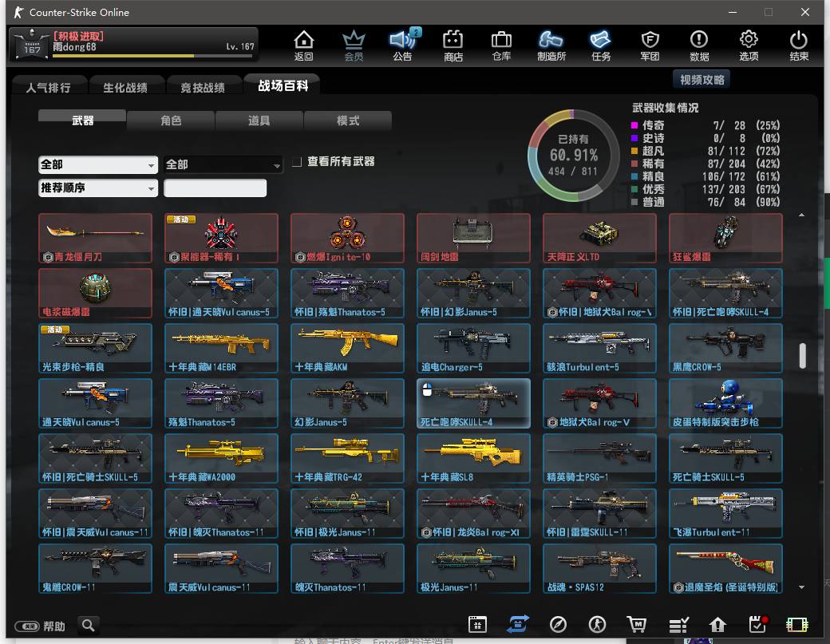Viewport: 830px width, 644px height.
Task: Select the 战场百科 tab
Action: tap(283, 85)
